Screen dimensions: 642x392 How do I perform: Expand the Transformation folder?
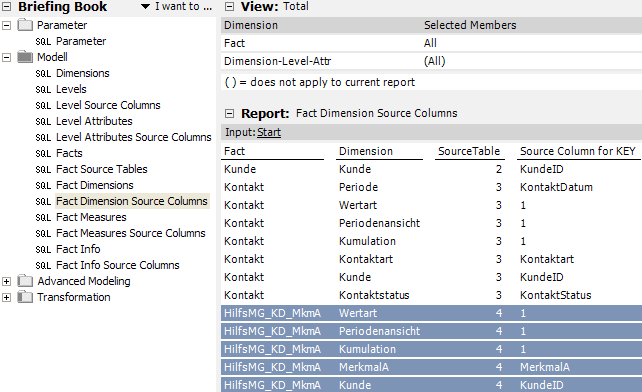7,297
